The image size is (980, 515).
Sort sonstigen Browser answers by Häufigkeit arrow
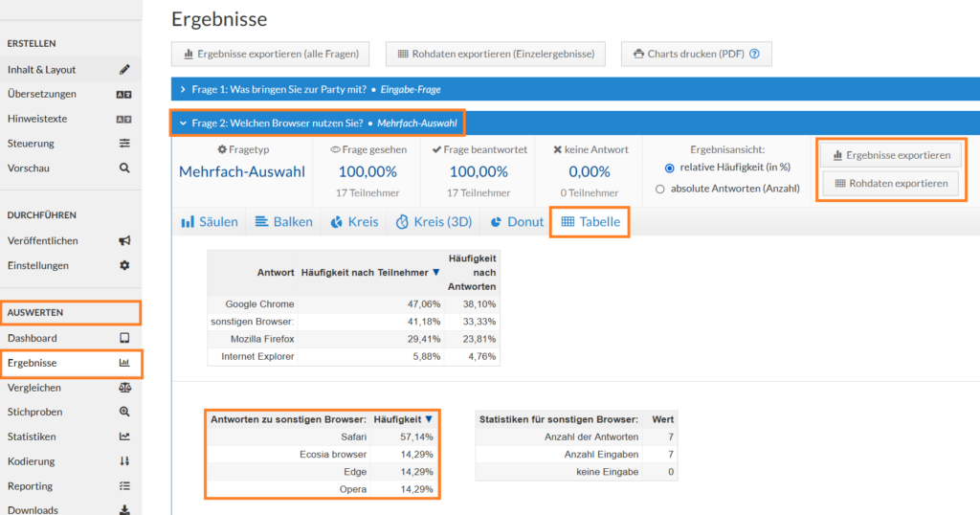[x=429, y=419]
